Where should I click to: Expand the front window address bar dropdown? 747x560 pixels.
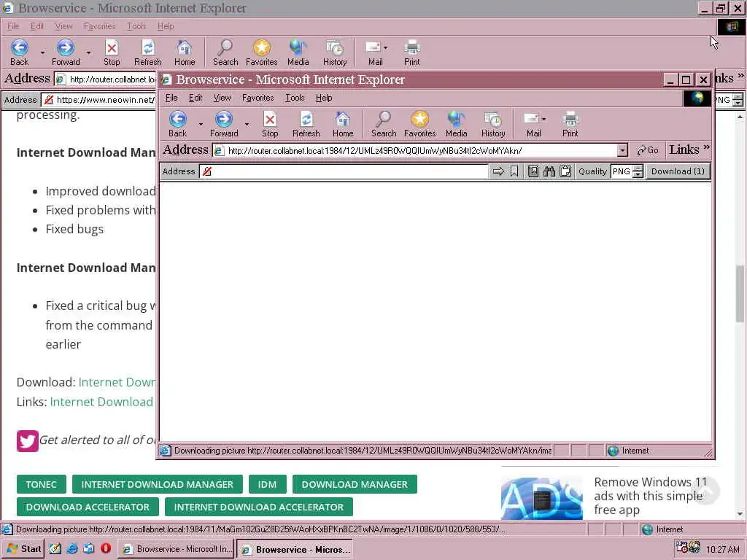622,150
